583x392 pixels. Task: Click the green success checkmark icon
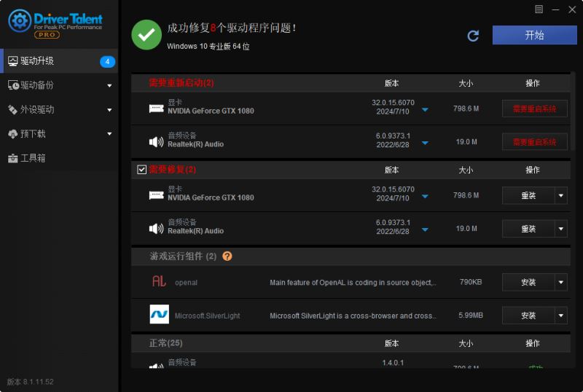coord(146,35)
